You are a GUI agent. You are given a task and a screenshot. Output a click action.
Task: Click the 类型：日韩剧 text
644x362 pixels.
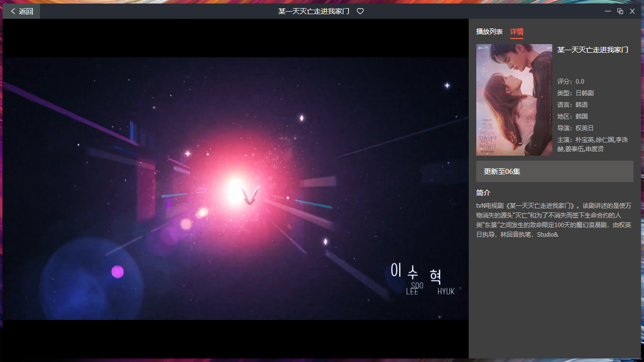coord(576,93)
